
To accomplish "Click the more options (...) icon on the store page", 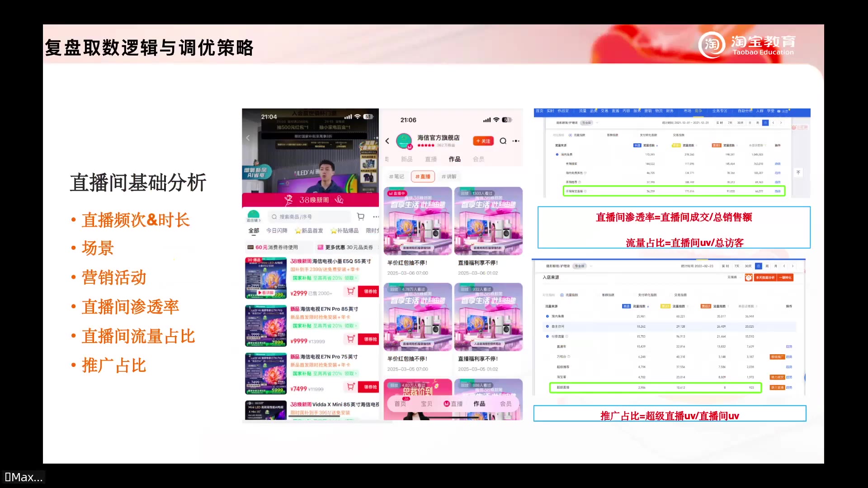I will 516,141.
